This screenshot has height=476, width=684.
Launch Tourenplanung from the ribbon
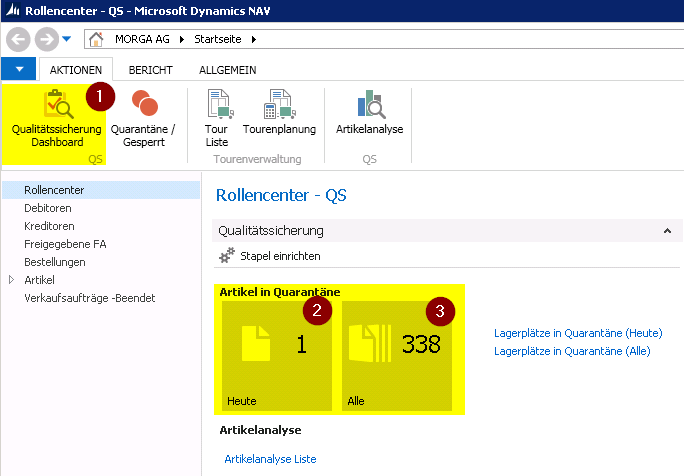coord(279,113)
